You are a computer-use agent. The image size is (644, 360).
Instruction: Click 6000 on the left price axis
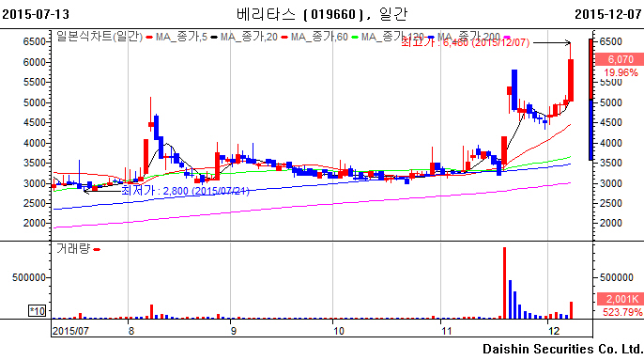coord(34,62)
